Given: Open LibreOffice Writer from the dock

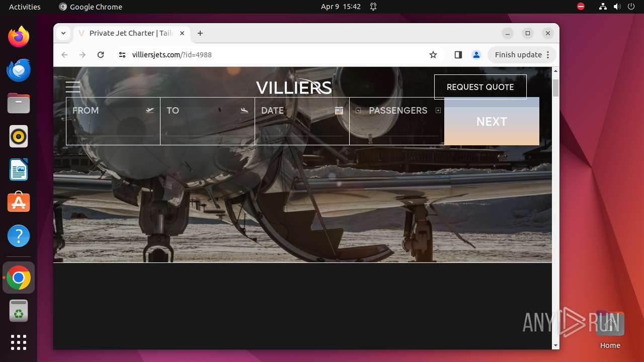Looking at the screenshot, I should point(19,169).
